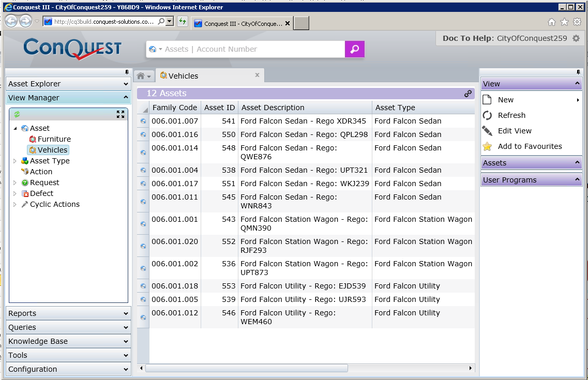Close the Vehicles tab
Screen dimensions: 588x380
click(257, 75)
